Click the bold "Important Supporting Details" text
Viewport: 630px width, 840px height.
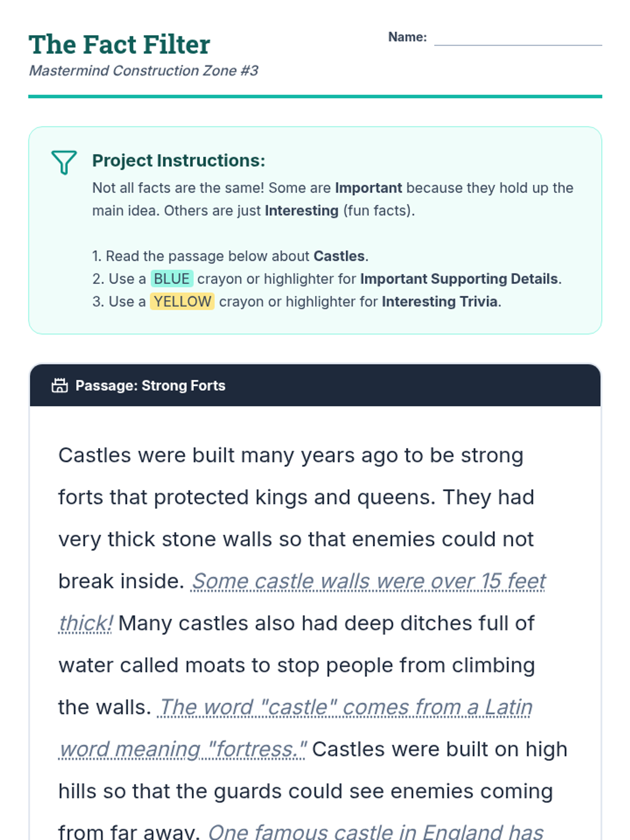pyautogui.click(x=459, y=279)
